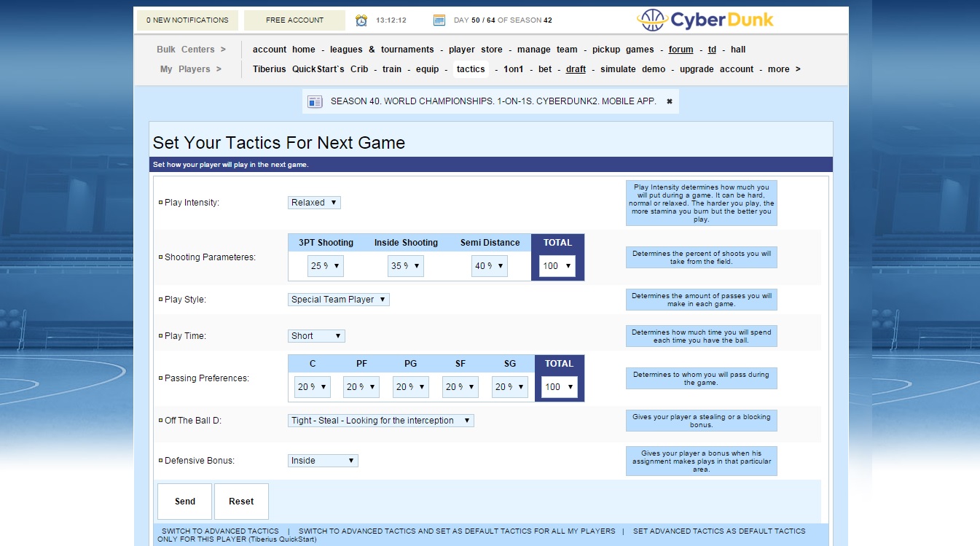This screenshot has width=980, height=546.
Task: Switch to advanced tactics as default for all players
Action: pyautogui.click(x=457, y=531)
